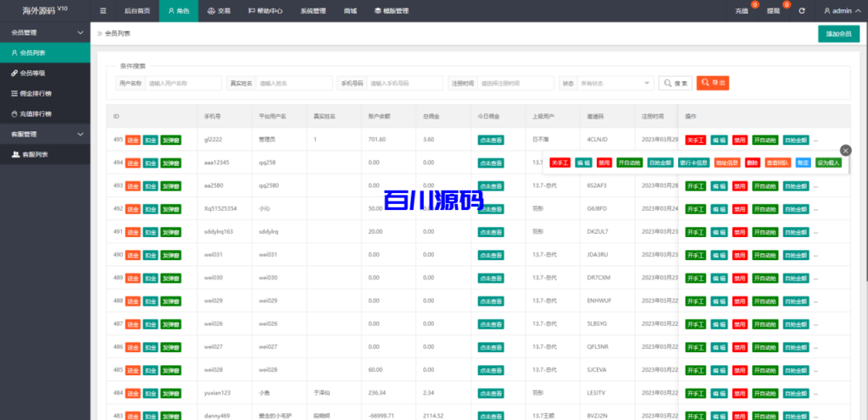The width and height of the screenshot is (868, 420).
Task: Open 客服列表 in the sidebar
Action: (45, 155)
